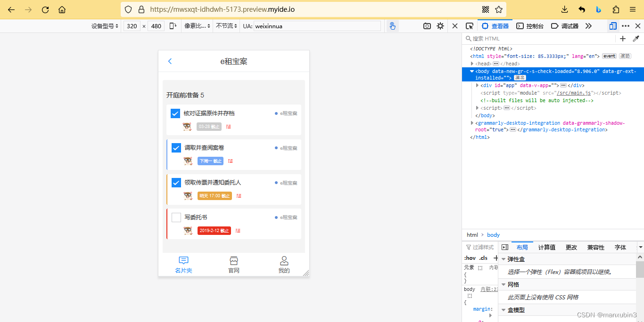Open responsive design settings gear
The height and width of the screenshot is (322, 644).
pos(440,26)
